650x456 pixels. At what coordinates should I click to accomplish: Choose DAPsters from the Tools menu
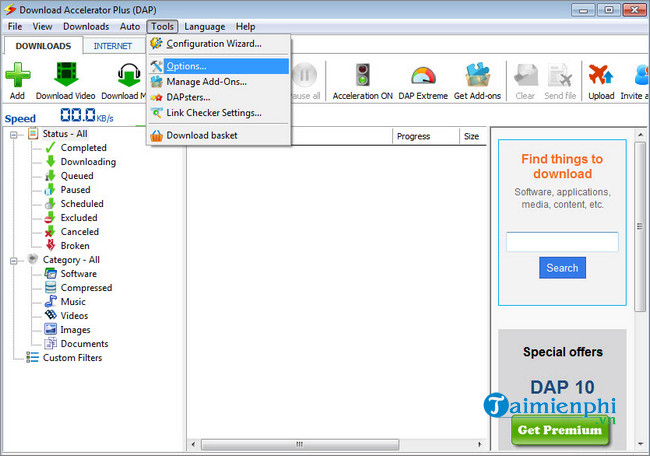pyautogui.click(x=219, y=97)
